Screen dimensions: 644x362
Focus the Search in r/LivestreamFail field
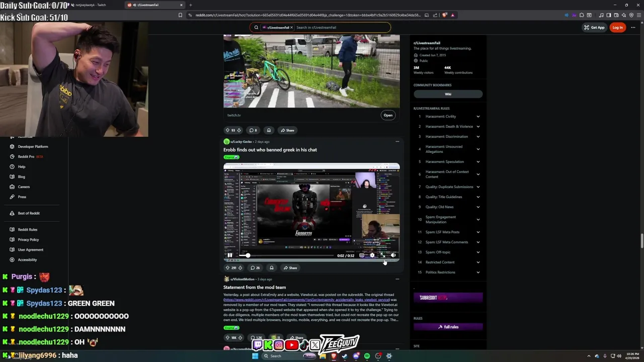341,28
